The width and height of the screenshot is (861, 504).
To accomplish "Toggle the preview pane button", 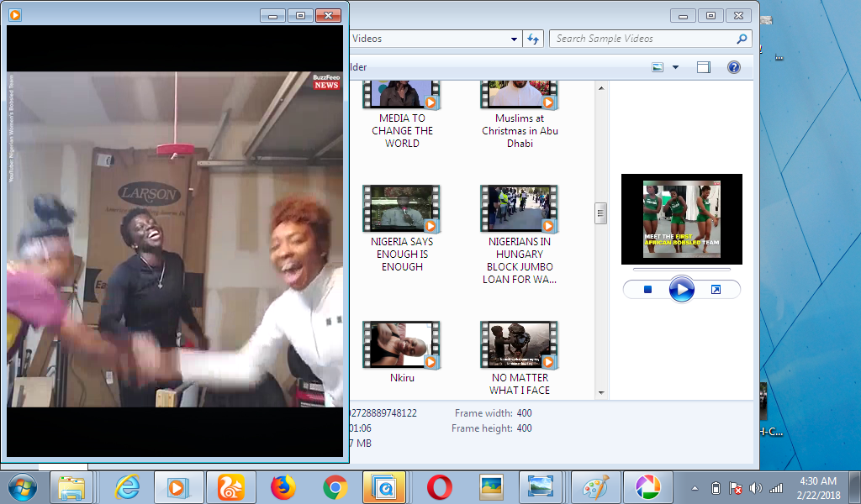I will pyautogui.click(x=704, y=67).
